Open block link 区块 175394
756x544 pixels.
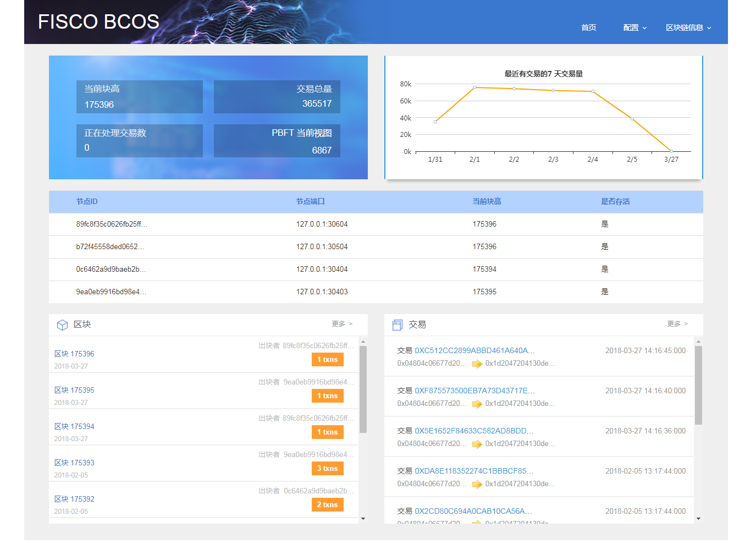tap(74, 426)
